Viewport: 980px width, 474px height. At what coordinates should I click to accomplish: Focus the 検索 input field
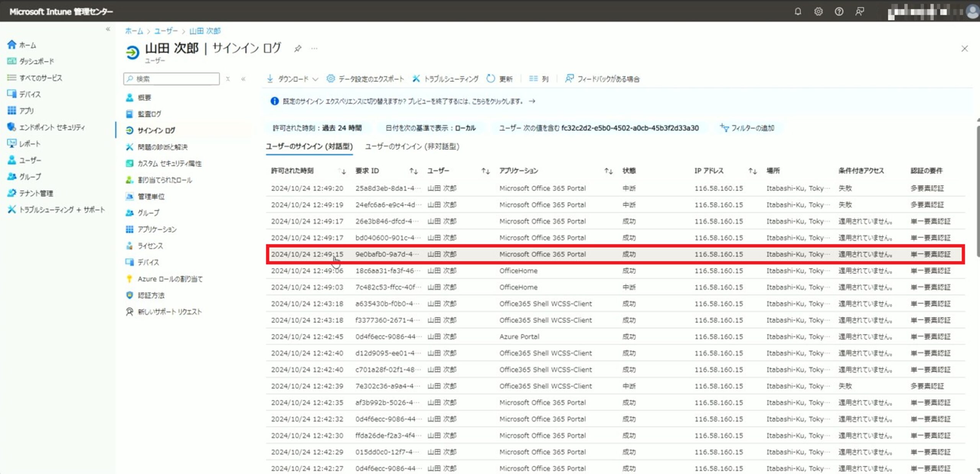(x=171, y=79)
